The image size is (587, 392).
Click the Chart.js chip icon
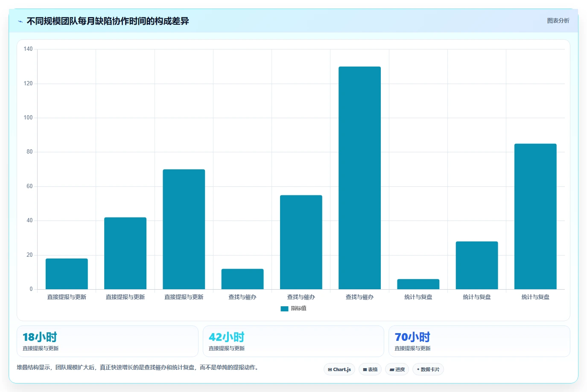(x=330, y=370)
